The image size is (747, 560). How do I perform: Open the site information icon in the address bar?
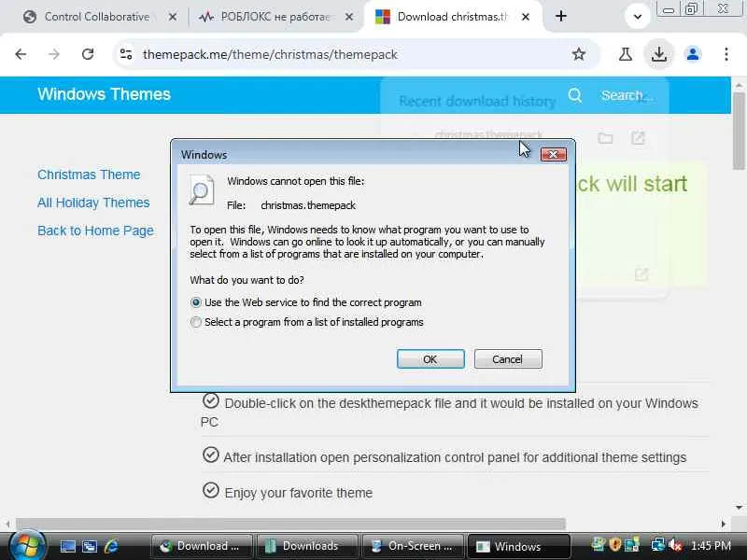click(x=126, y=54)
